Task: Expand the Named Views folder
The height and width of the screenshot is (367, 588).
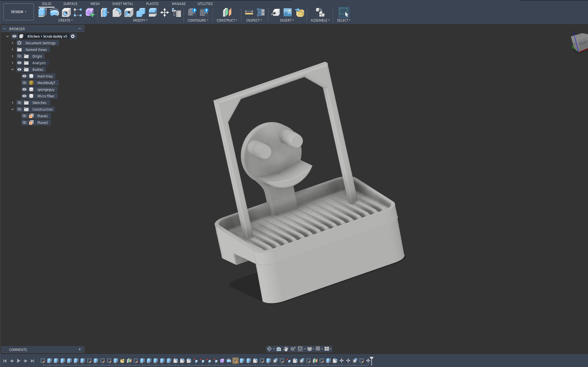Action: click(12, 50)
